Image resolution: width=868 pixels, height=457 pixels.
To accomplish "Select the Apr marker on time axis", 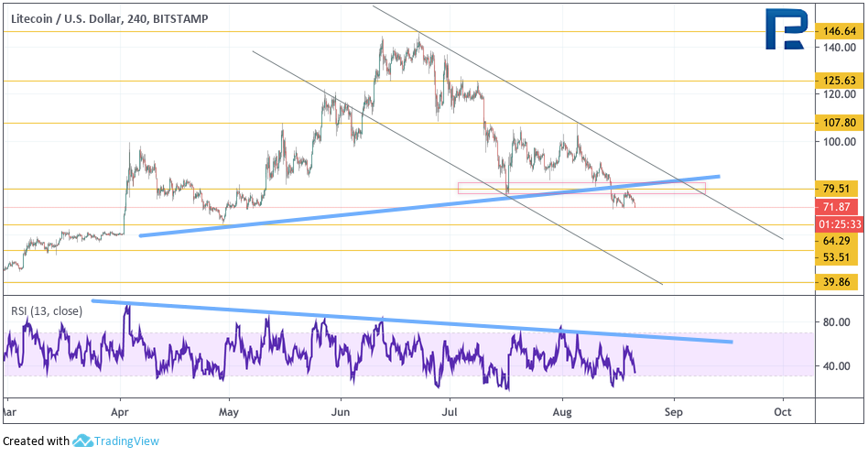I will (120, 412).
